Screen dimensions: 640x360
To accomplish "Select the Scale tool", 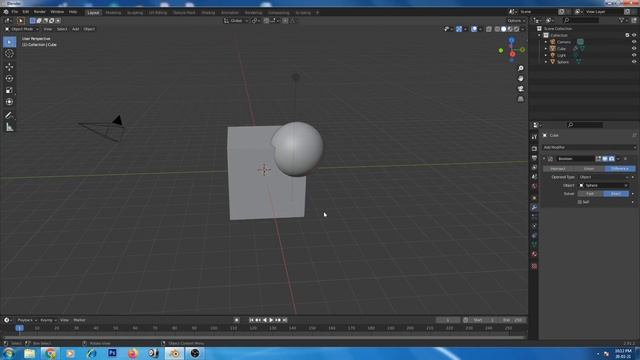I will [x=9, y=90].
